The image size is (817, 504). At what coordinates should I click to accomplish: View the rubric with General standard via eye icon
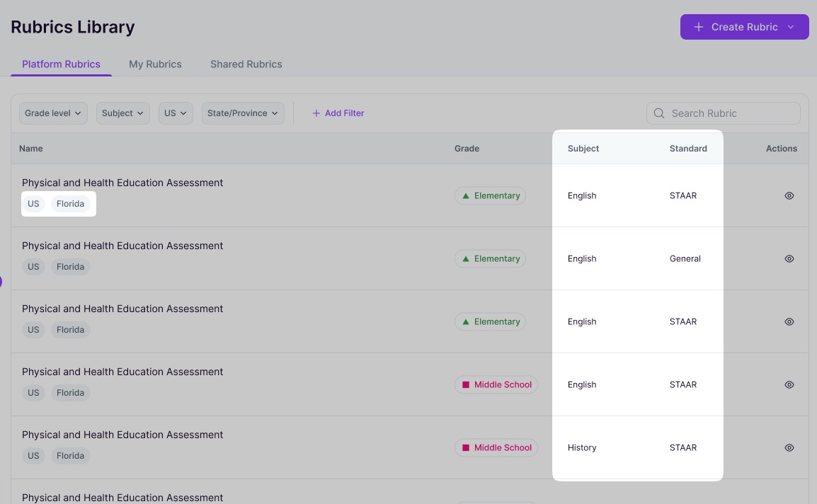tap(789, 258)
